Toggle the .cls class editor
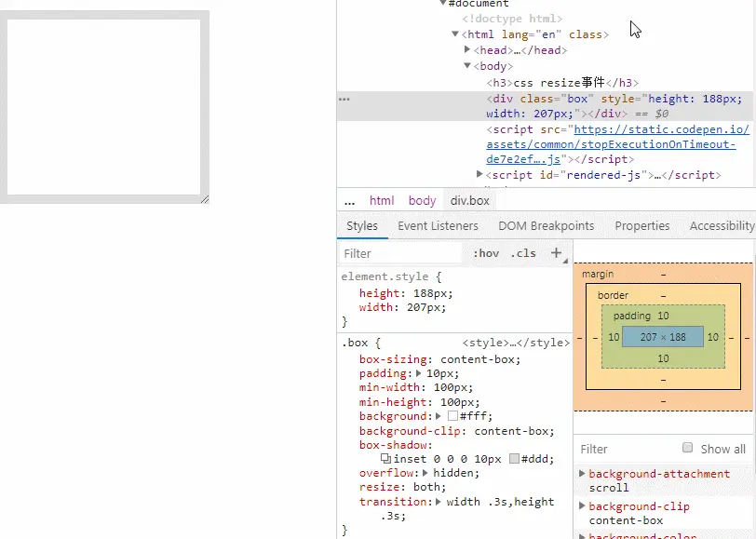 [523, 253]
